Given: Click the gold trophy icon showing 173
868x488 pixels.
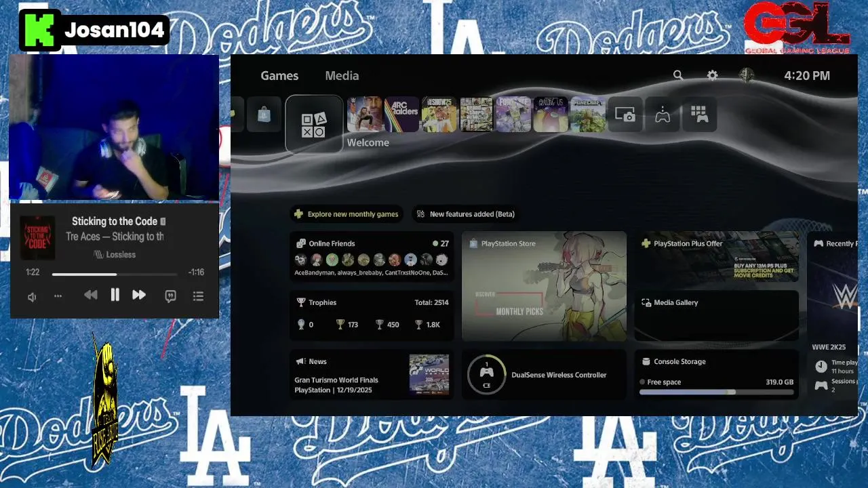Looking at the screenshot, I should tap(340, 325).
